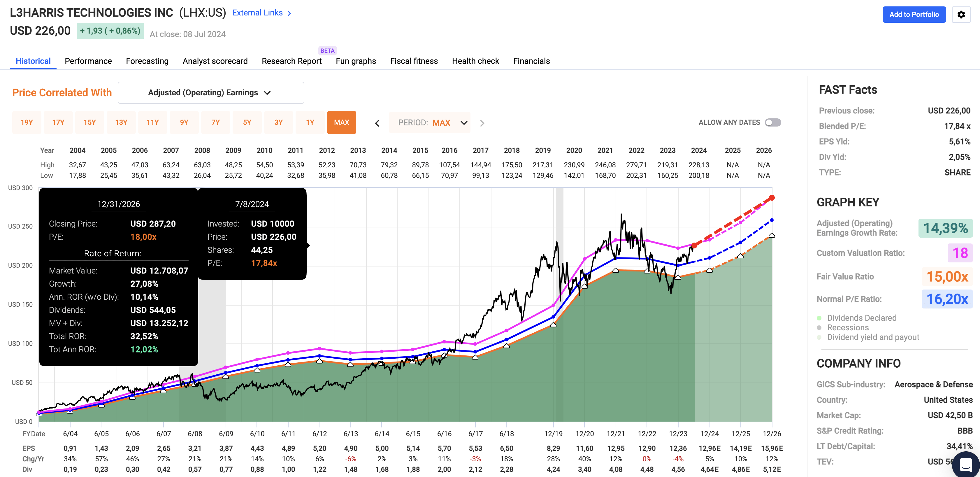Select the 3Y time range button
The image size is (980, 477).
278,122
